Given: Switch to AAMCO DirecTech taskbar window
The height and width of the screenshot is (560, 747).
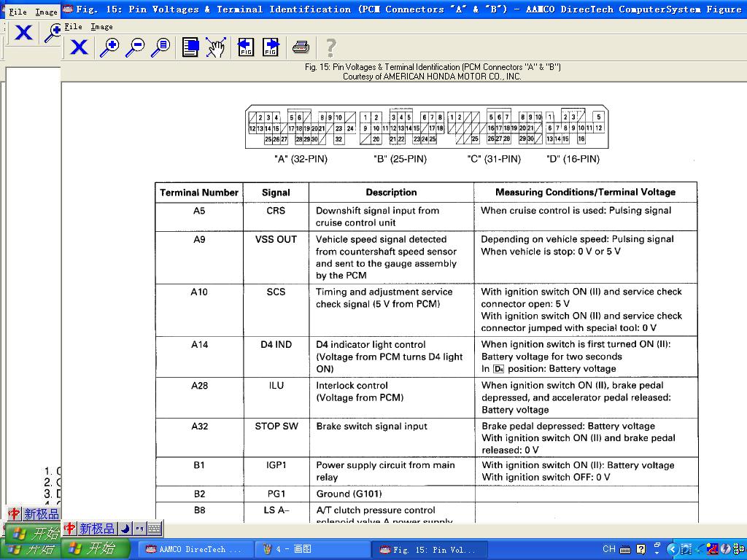Looking at the screenshot, I should [x=194, y=549].
